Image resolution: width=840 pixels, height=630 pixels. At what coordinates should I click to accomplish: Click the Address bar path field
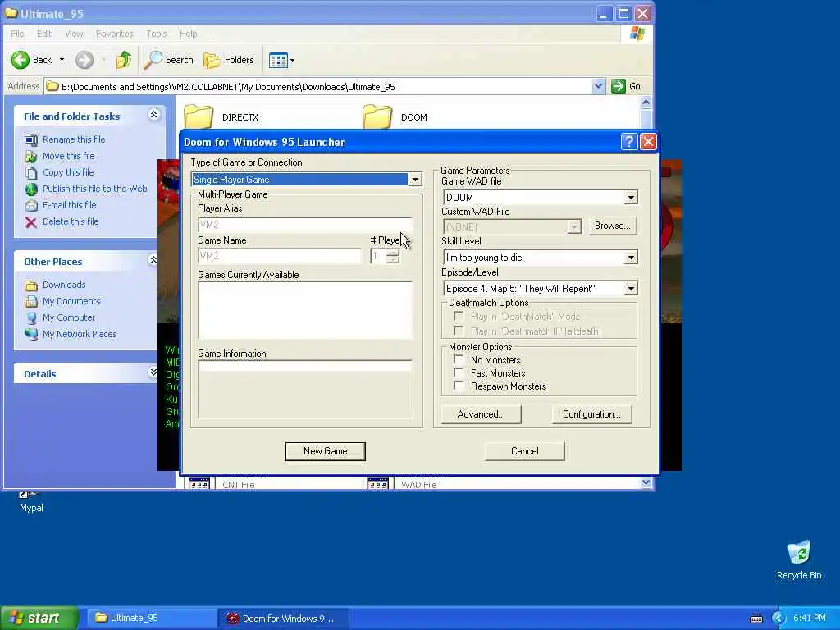point(319,86)
